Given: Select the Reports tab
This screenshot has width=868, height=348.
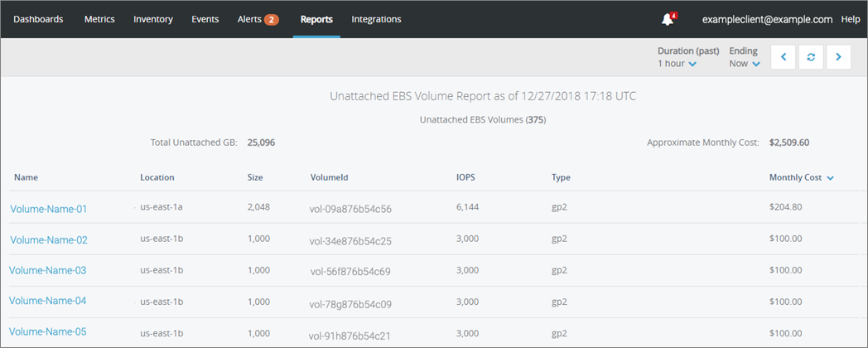Looking at the screenshot, I should (x=316, y=19).
